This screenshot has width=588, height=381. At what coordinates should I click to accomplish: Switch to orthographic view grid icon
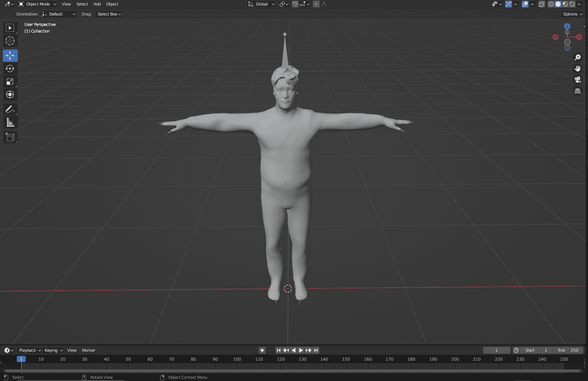tap(578, 91)
